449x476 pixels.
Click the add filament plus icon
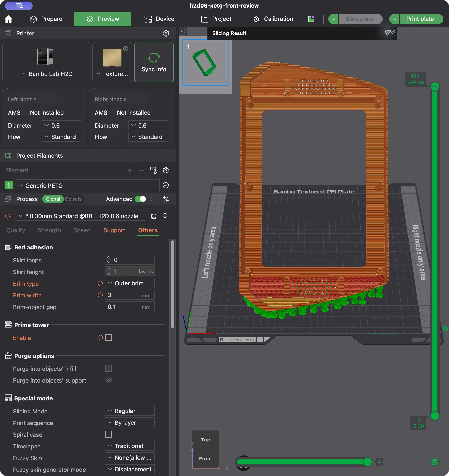coord(130,170)
